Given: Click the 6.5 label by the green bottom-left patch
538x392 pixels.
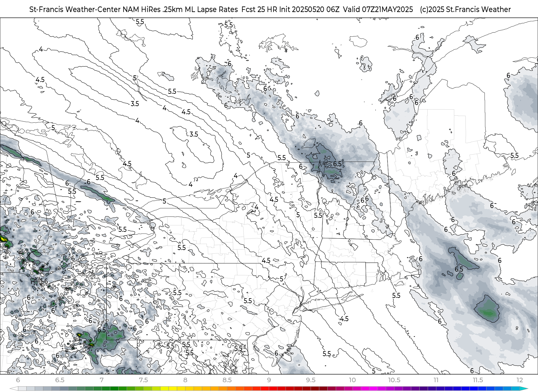Looking at the screenshot, I should click(x=102, y=330).
